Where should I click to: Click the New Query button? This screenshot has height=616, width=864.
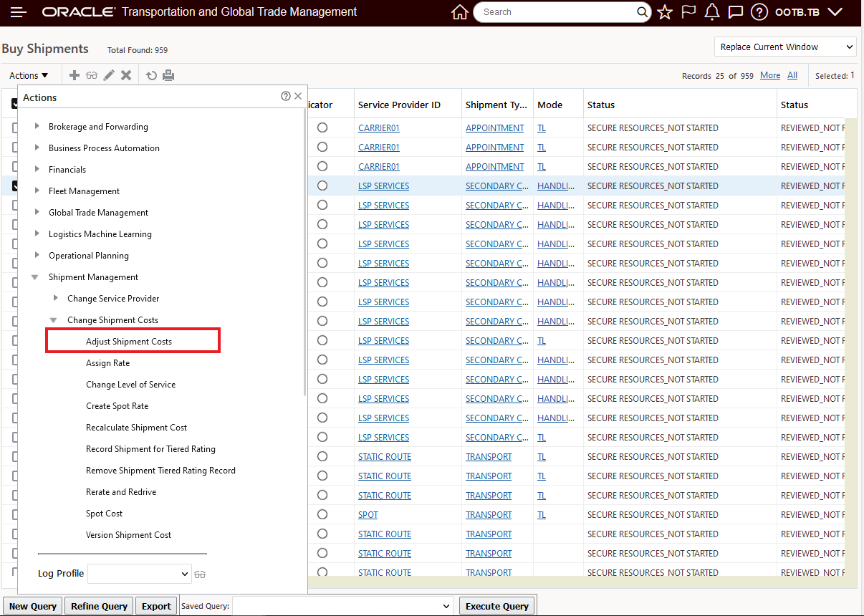pos(33,606)
